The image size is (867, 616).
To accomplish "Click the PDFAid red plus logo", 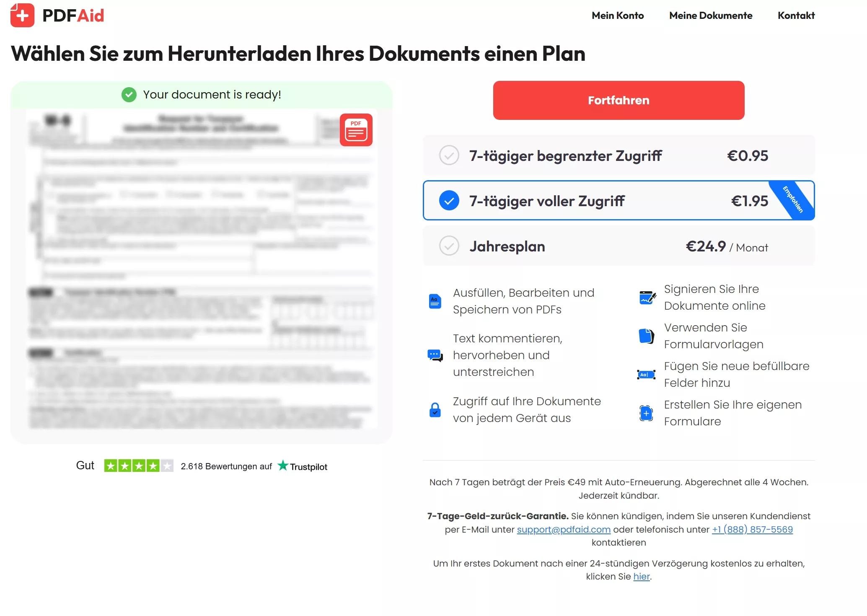I will point(22,16).
